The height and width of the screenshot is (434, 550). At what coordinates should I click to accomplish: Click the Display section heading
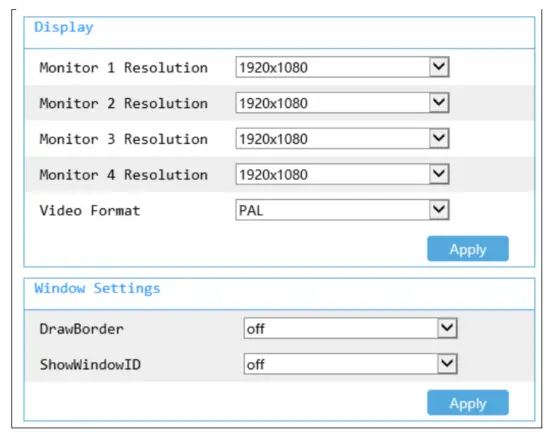pyautogui.click(x=64, y=27)
